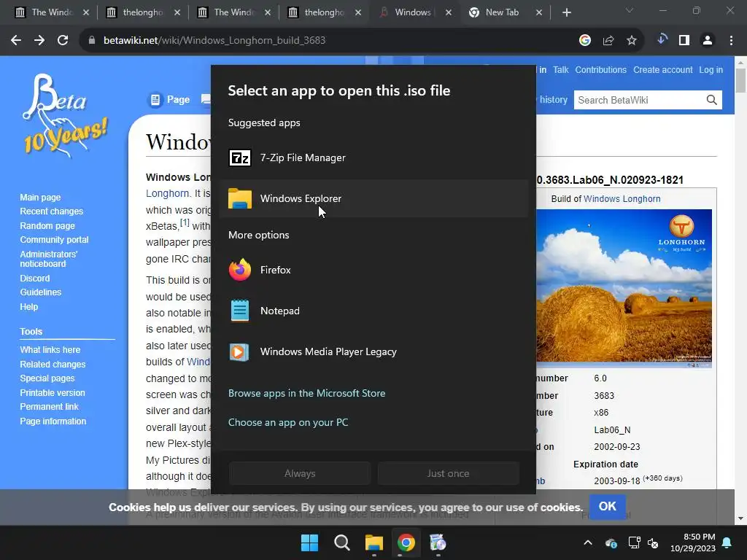This screenshot has height=560, width=747.
Task: Open the notification bell in the tray
Action: point(727,542)
